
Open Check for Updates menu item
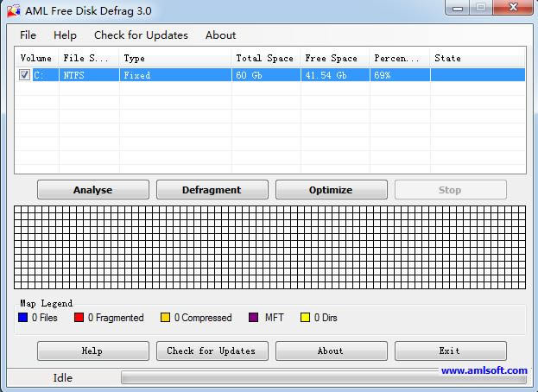[141, 35]
